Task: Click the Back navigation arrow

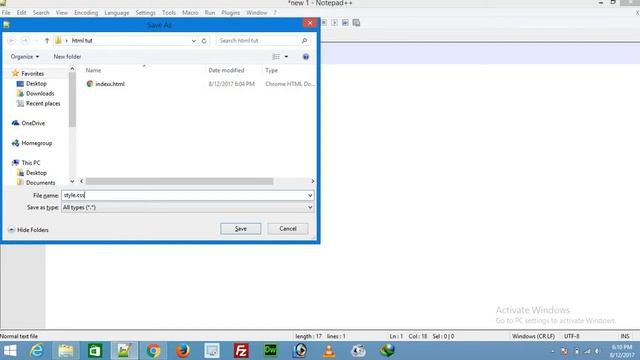Action: 11,40
